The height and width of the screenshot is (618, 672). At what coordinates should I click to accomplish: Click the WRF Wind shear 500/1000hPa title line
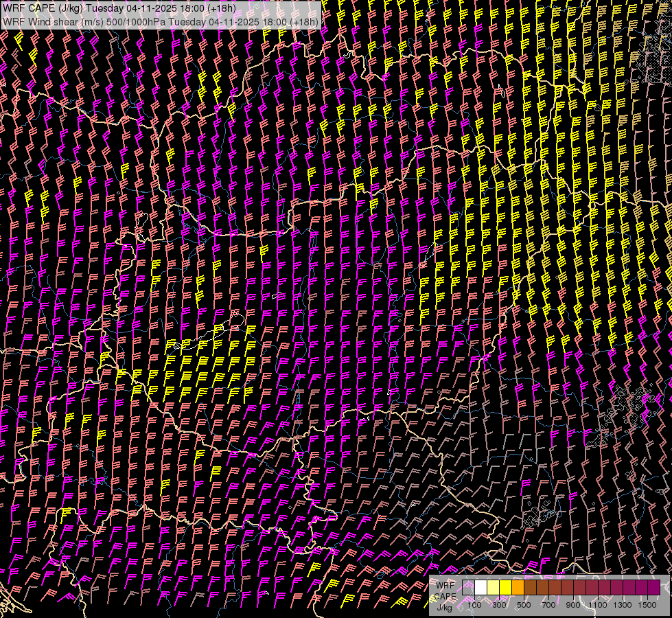(x=161, y=21)
